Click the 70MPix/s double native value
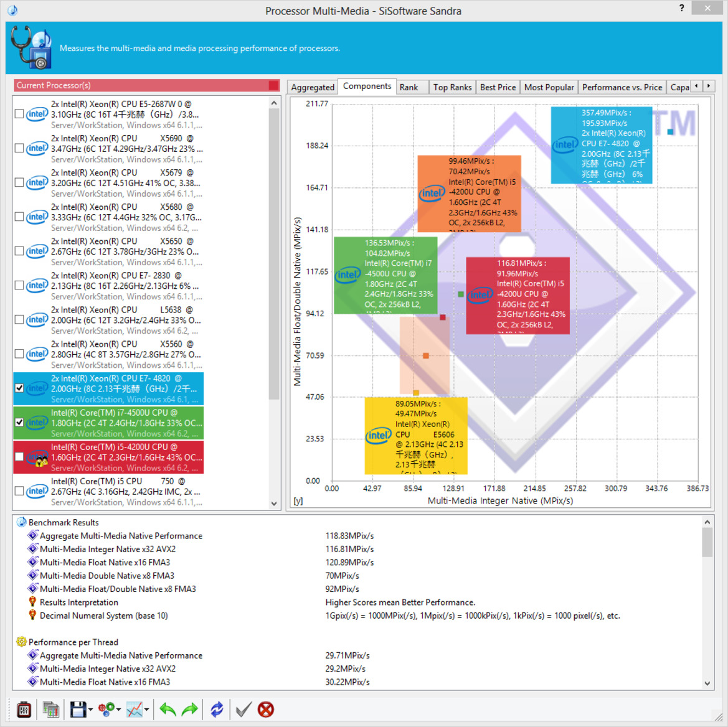 pyautogui.click(x=342, y=576)
